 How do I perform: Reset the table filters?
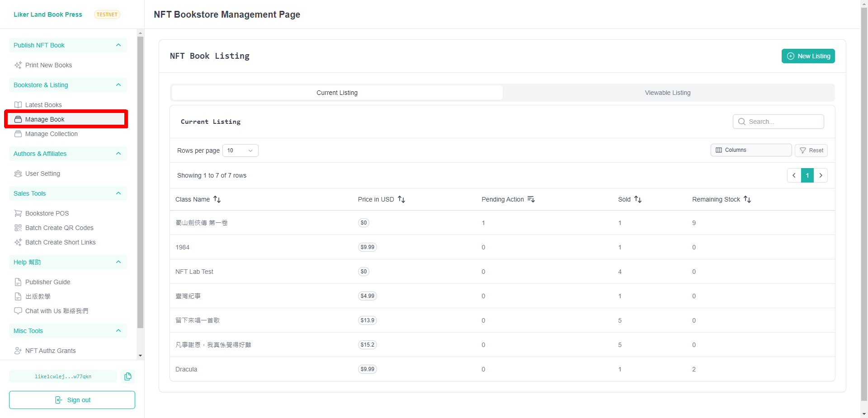pyautogui.click(x=811, y=150)
